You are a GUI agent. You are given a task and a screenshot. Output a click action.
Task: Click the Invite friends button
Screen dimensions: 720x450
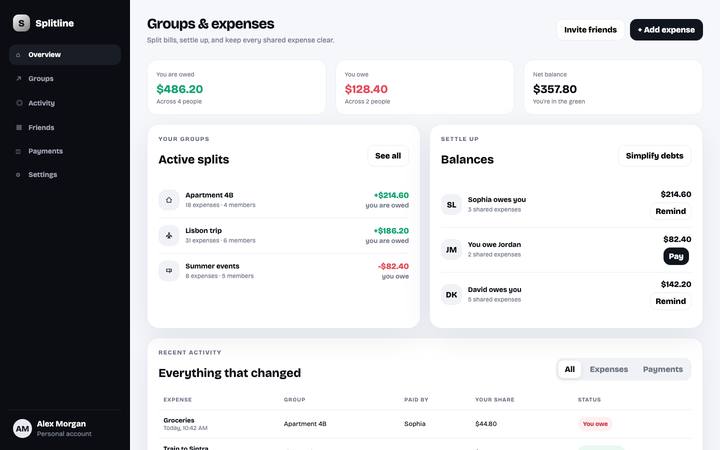[590, 29]
